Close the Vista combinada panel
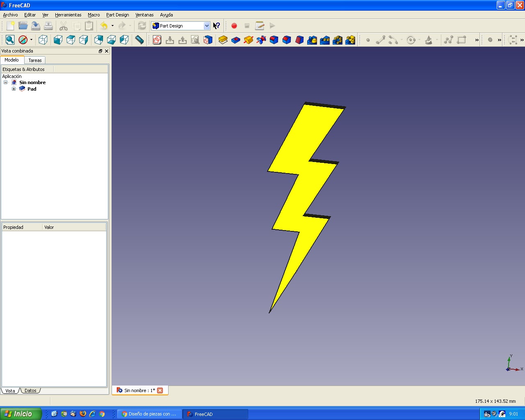The image size is (525, 420). 107,51
